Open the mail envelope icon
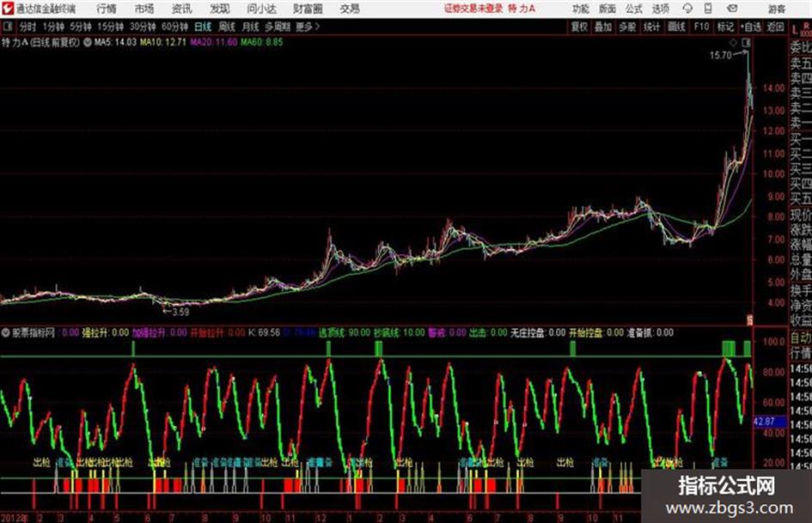812x523 pixels. tap(732, 9)
